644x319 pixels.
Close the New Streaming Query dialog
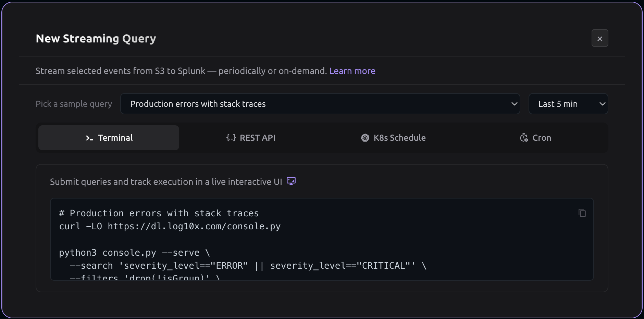tap(600, 38)
